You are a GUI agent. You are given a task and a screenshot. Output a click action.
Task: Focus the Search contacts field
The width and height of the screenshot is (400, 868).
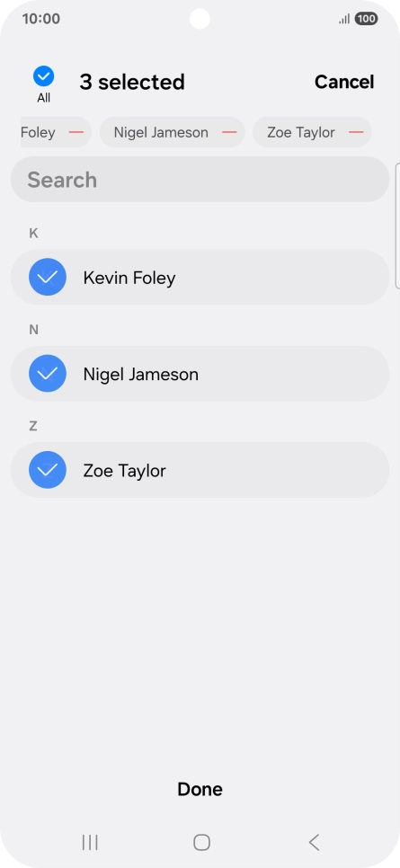[x=200, y=180]
